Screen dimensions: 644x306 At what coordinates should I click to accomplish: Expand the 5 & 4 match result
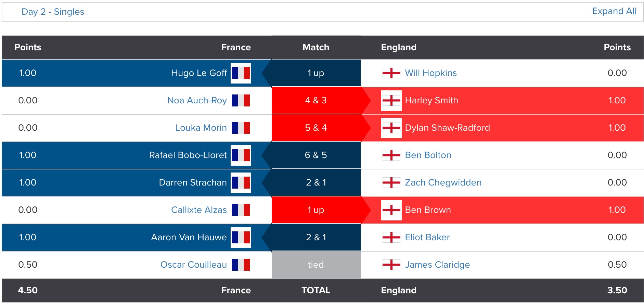[x=315, y=128]
